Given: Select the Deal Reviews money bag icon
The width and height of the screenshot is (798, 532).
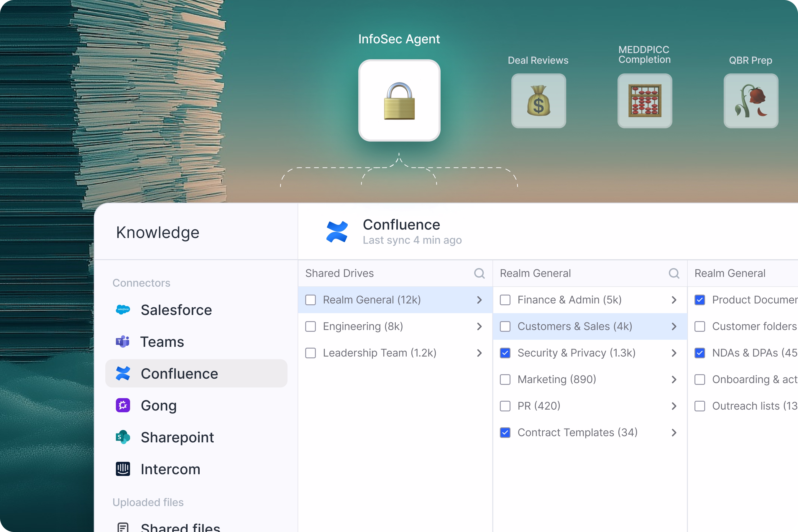Looking at the screenshot, I should (x=538, y=101).
